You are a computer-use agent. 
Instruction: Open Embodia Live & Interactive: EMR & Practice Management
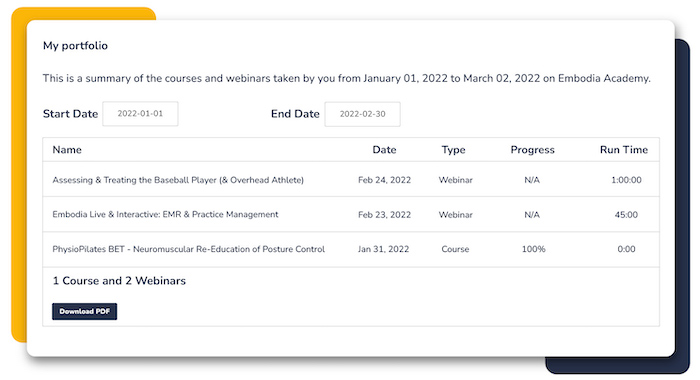(x=165, y=214)
